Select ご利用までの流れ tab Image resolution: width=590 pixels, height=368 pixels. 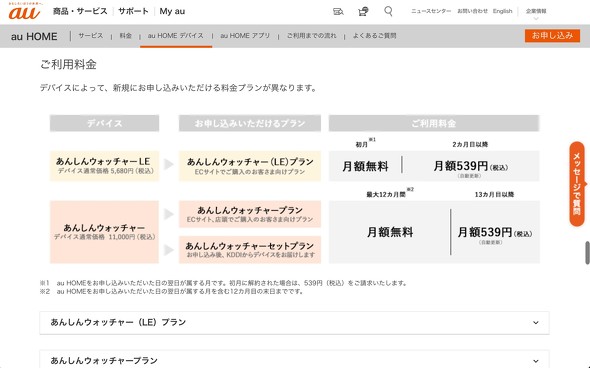click(x=312, y=36)
